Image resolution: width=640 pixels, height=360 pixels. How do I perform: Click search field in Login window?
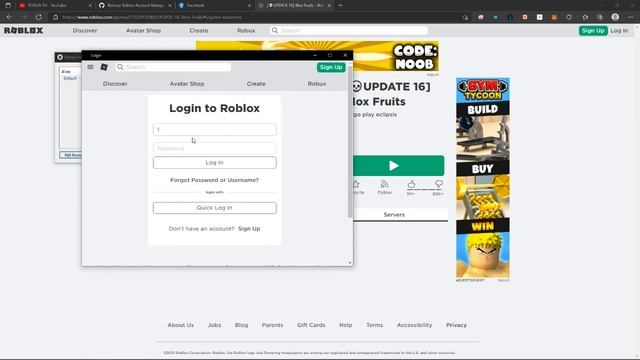(x=173, y=67)
